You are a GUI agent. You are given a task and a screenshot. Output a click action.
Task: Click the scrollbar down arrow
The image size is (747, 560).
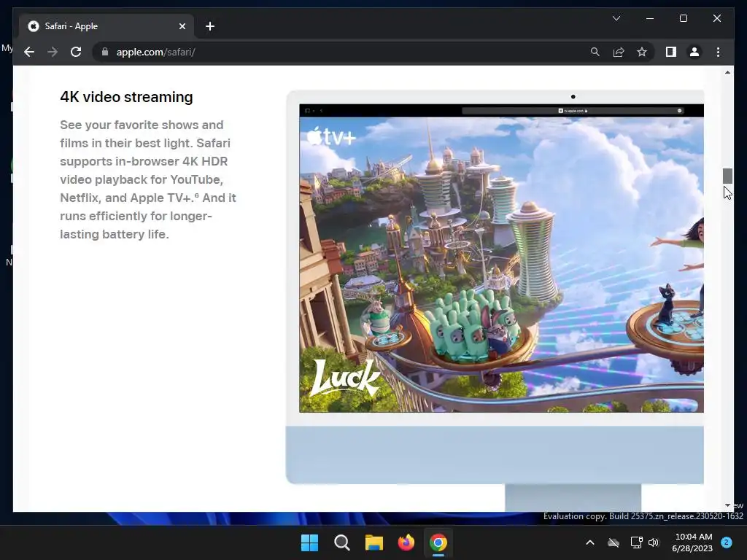[727, 505]
